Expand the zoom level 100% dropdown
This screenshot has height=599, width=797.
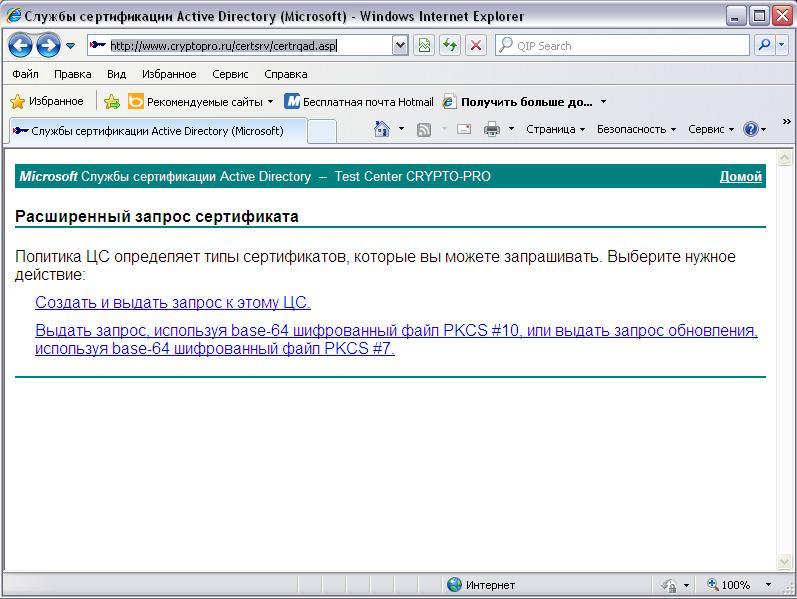768,585
